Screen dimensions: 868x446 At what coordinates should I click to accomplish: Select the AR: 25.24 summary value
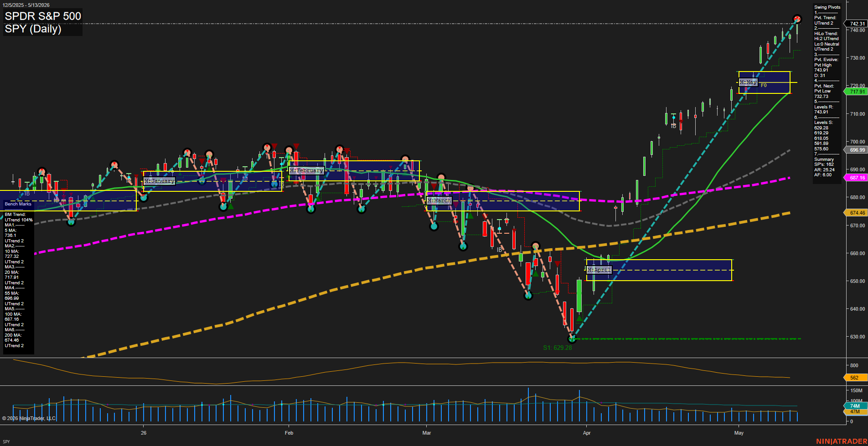pos(825,170)
